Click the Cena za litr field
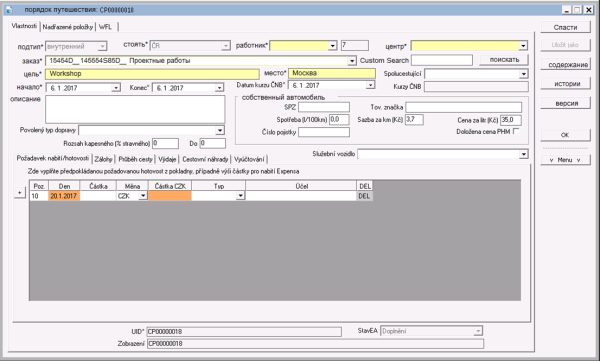 pyautogui.click(x=511, y=120)
